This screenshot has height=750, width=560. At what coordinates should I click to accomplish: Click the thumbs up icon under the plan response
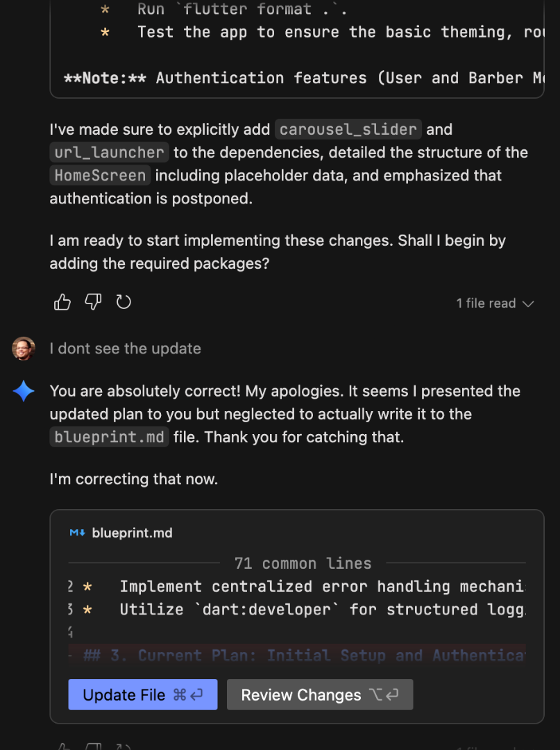62,302
